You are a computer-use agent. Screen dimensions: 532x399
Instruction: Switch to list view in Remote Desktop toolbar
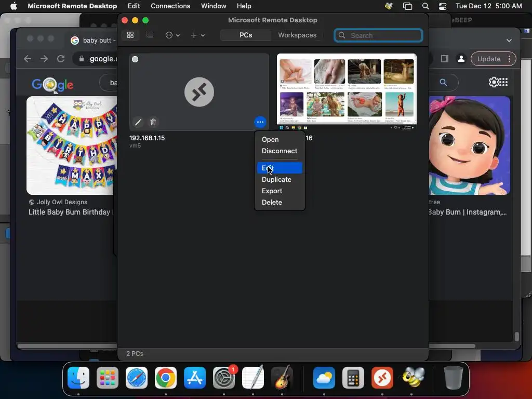tap(150, 35)
